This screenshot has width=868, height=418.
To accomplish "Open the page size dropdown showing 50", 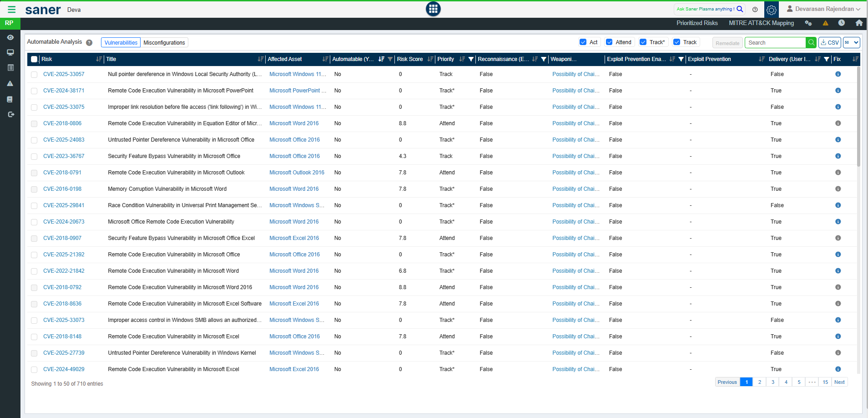I will (852, 43).
